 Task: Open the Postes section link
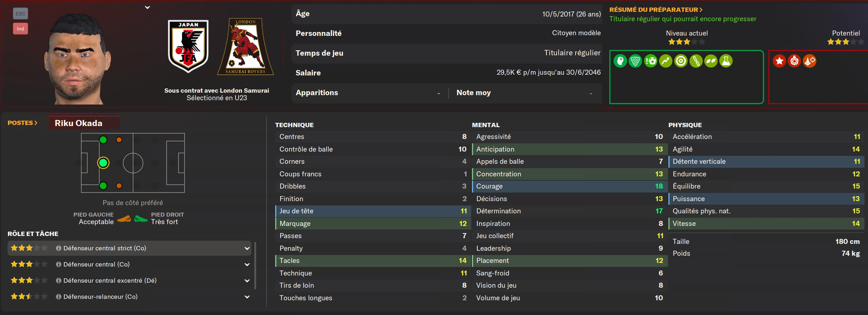(x=23, y=123)
